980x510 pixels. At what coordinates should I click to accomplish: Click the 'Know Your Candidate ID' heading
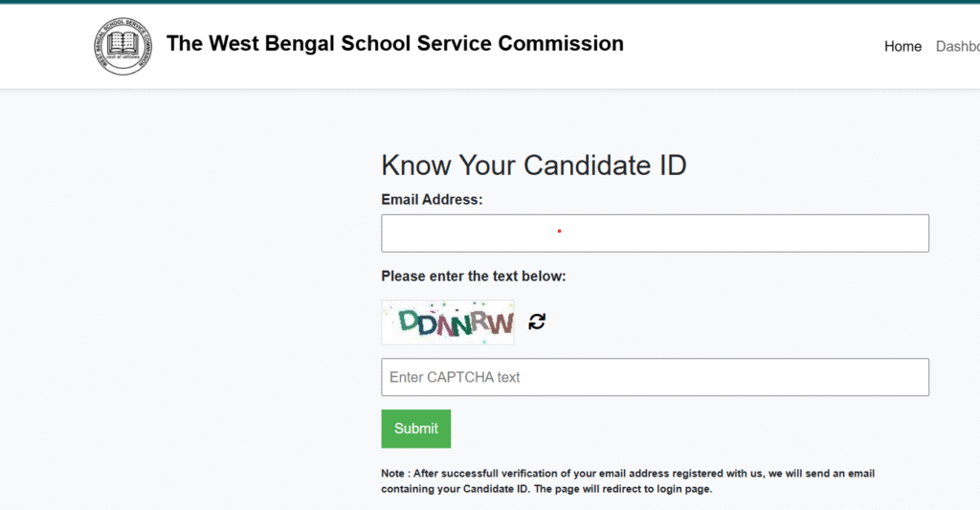534,166
